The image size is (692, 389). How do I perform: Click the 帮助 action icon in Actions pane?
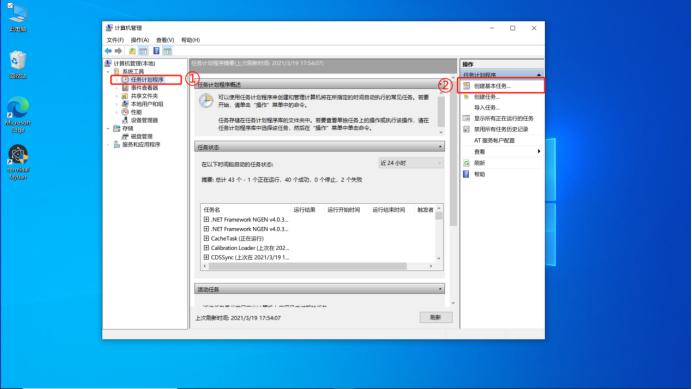(466, 174)
